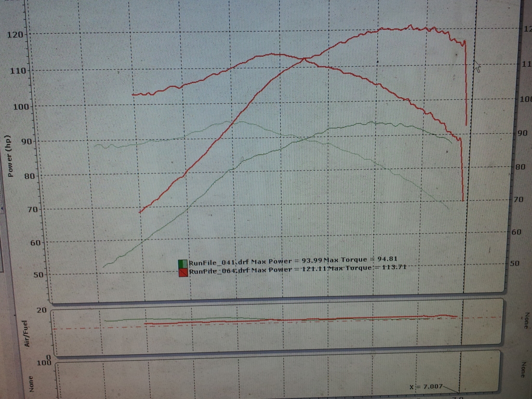
Task: Click the 20 tick on Air/Fuel axis
Action: pos(42,310)
